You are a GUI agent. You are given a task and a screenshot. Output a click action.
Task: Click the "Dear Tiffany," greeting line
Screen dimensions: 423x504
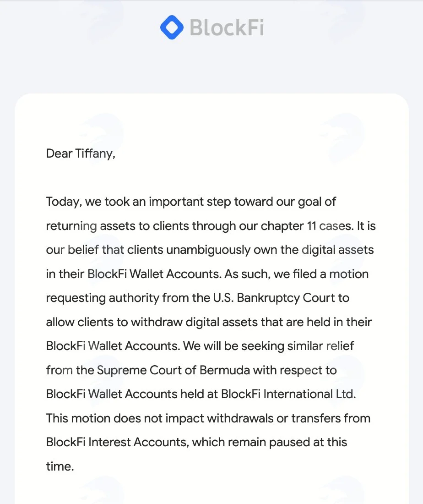81,153
